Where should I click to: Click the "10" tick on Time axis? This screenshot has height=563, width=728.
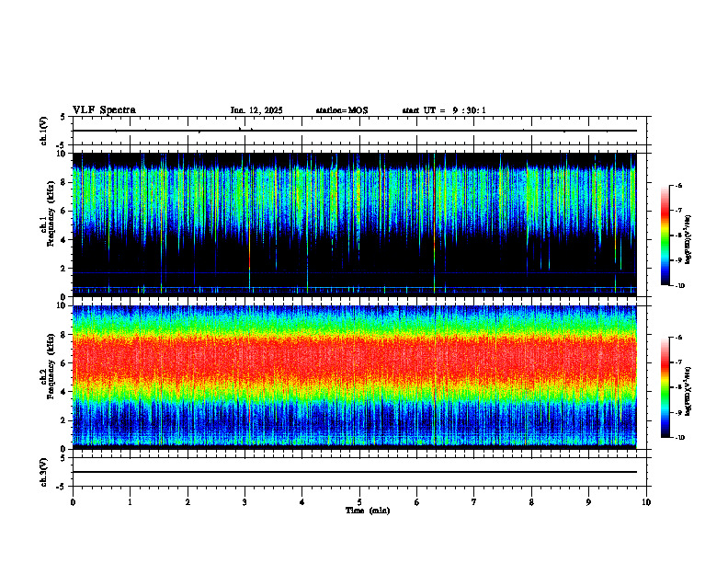pyautogui.click(x=646, y=502)
